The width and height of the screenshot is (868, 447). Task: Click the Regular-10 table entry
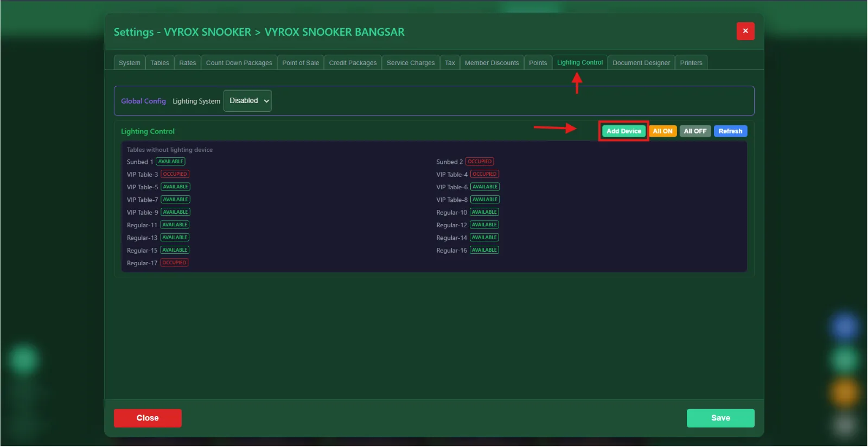(468, 212)
